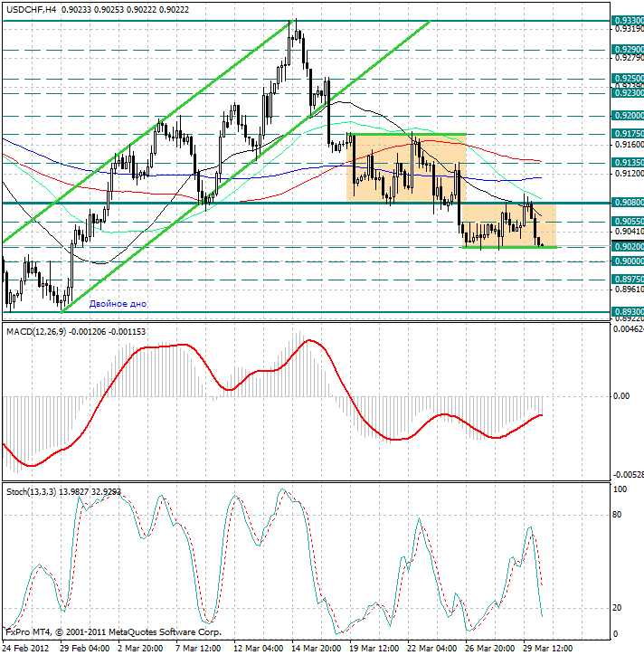Viewport: 644px width, 655px height.
Task: Click the '29 Mar 12:00' time label
Action: [x=547, y=649]
